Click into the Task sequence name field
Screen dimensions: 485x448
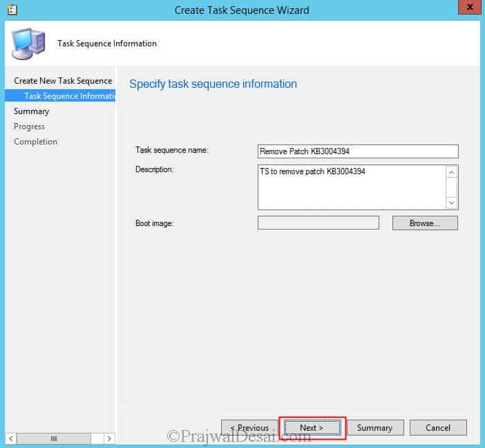tap(358, 151)
